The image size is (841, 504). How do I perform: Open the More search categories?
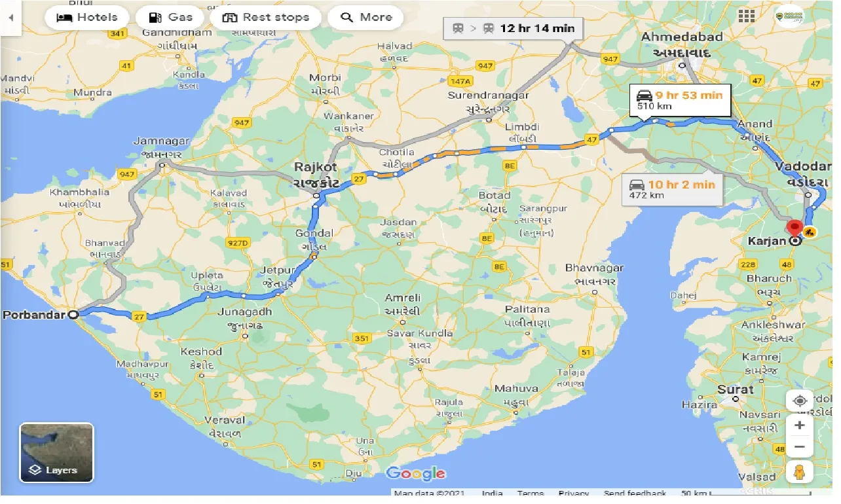(365, 17)
